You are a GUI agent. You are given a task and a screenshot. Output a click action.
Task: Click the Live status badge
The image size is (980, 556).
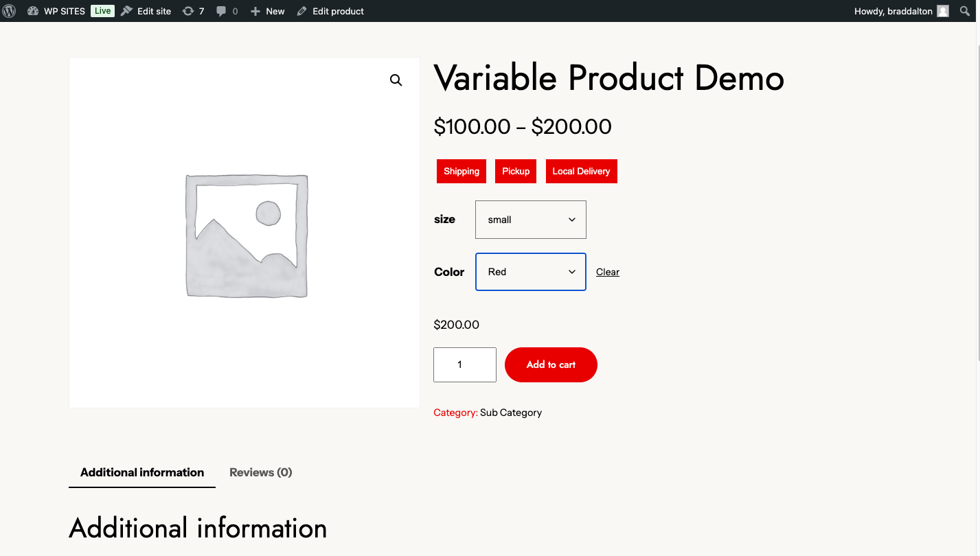(102, 11)
